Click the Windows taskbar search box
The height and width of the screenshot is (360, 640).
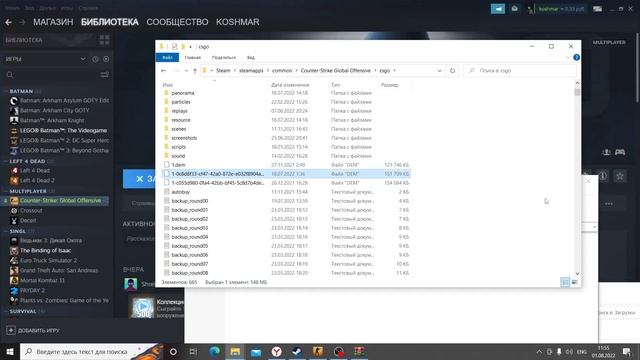(x=91, y=351)
